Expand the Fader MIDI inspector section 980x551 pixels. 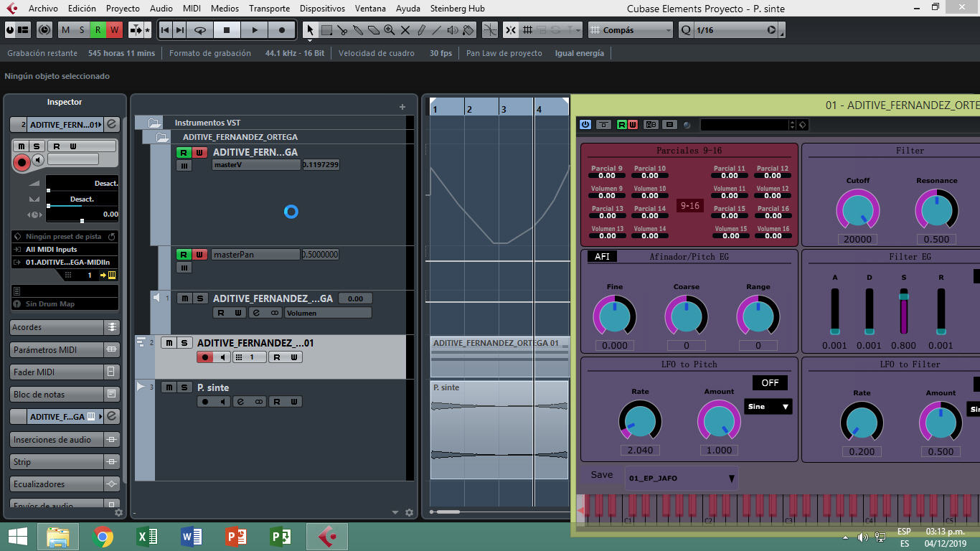pos(65,372)
